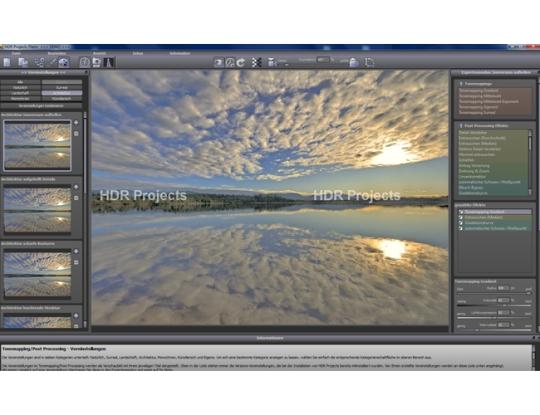Select Tonemapping Surreal in the Tonemappings list

click(x=477, y=113)
